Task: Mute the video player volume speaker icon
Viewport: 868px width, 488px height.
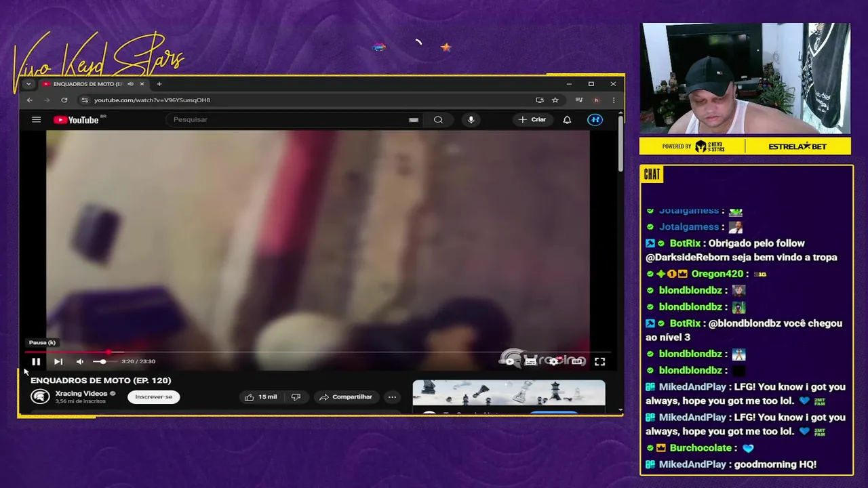Action: coord(79,361)
